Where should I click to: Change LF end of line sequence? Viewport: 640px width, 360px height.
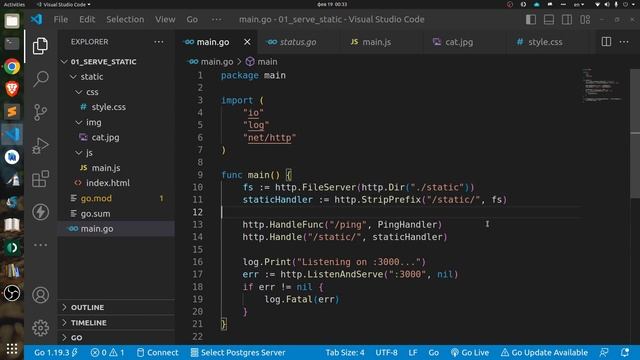[x=413, y=352]
